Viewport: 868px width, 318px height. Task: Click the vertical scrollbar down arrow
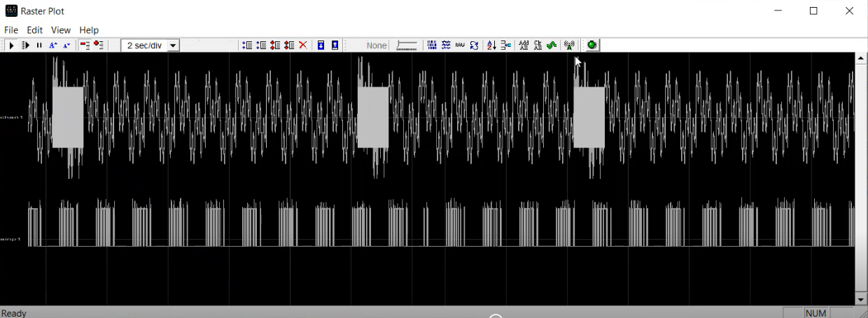pos(861,300)
